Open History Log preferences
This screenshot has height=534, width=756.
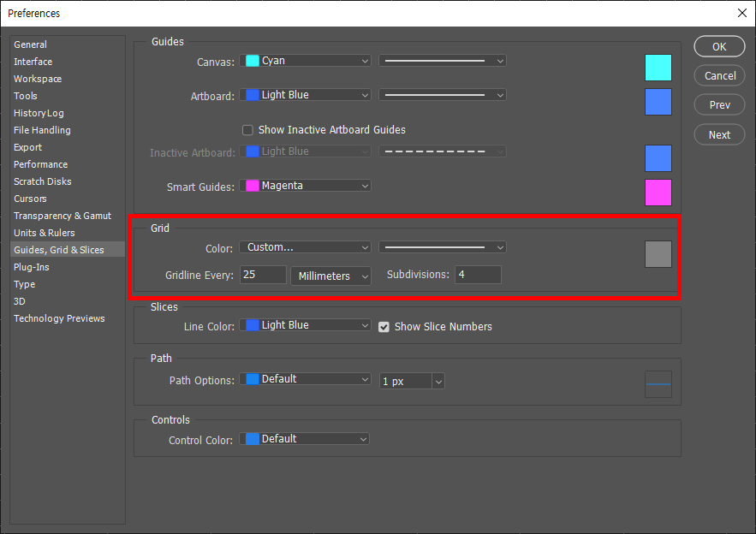click(39, 113)
